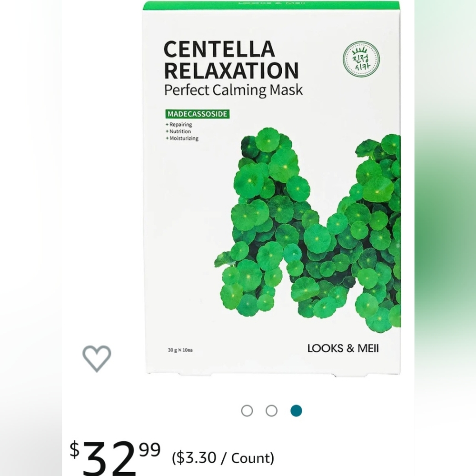Click the highlighted third carousel dot
476x476 pixels.
point(296,410)
